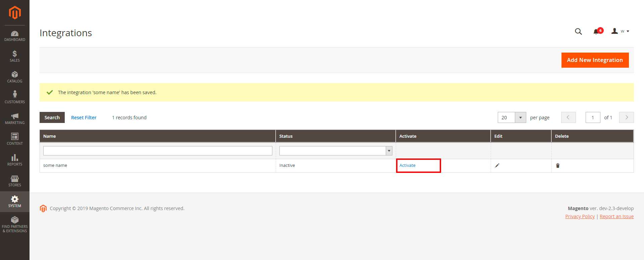Image resolution: width=644 pixels, height=260 pixels.
Task: Click the magnifier search icon in header
Action: point(578,31)
